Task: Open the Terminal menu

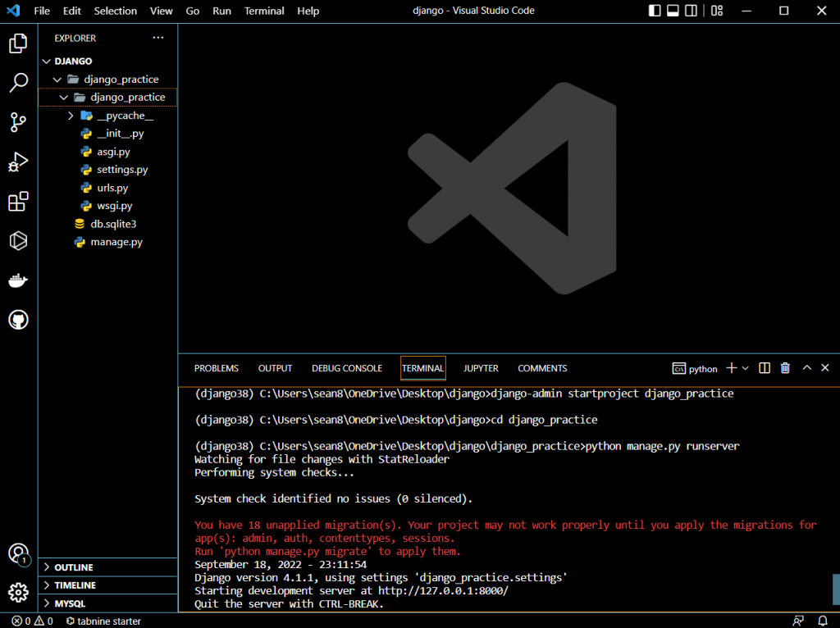Action: point(264,11)
